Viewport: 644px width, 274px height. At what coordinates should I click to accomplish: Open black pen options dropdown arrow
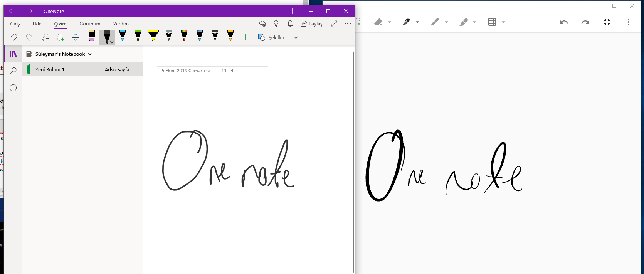click(x=112, y=42)
